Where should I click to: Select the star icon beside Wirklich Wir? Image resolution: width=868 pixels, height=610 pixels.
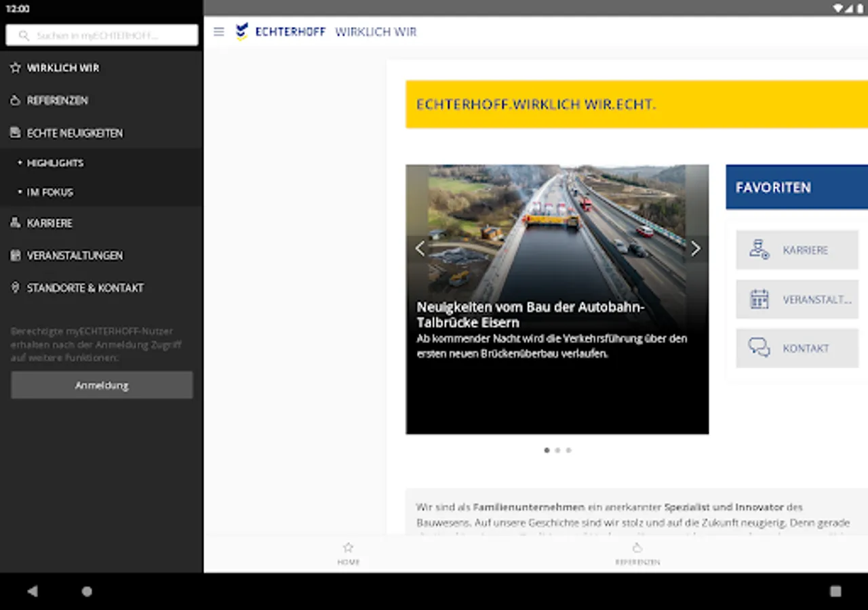pos(15,68)
